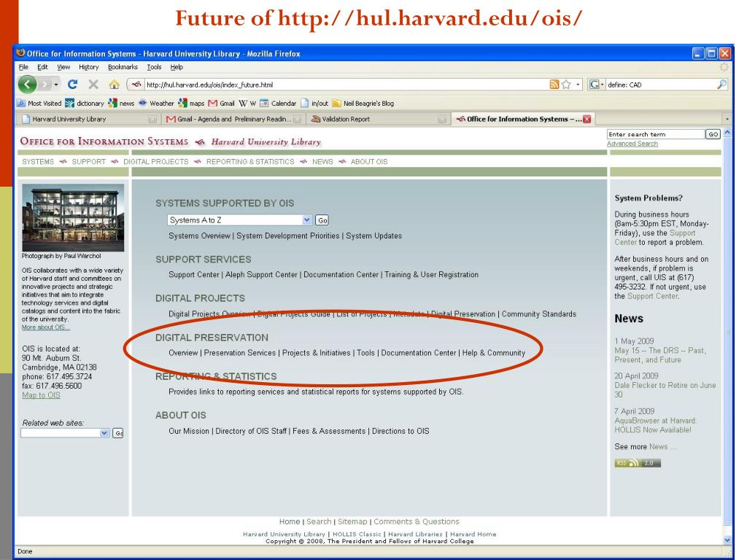Click the Stop loading X icon
Viewport: 747px width, 560px height.
coord(93,85)
